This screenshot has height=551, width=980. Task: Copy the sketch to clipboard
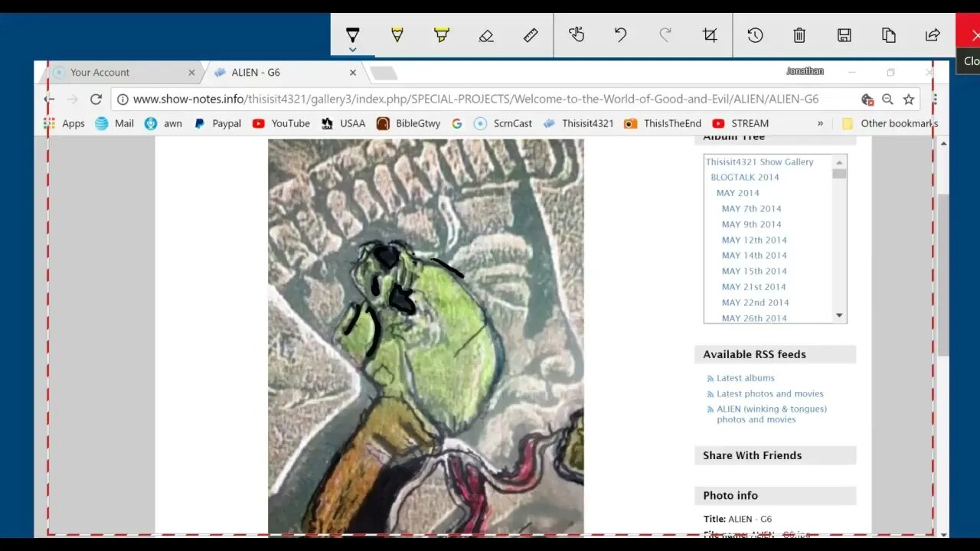(x=888, y=35)
